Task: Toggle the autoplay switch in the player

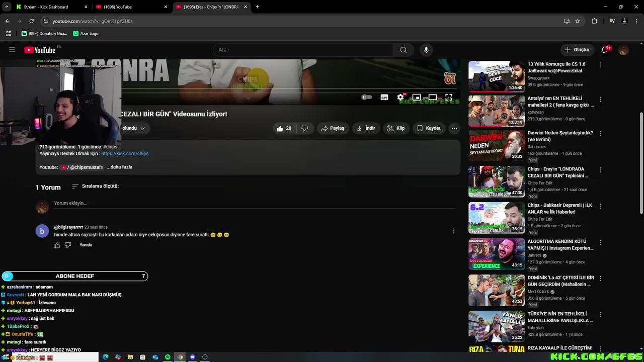Action: click(367, 97)
